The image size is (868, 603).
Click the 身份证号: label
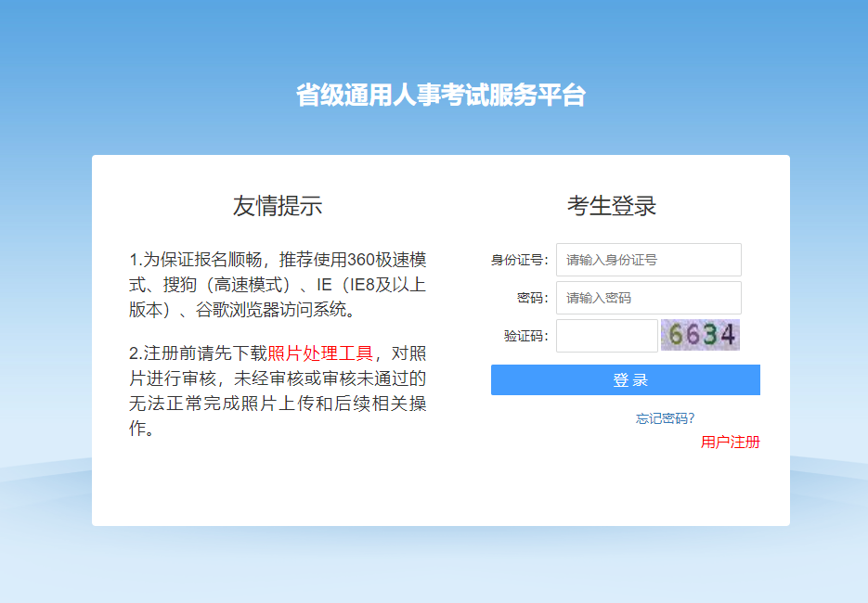point(519,260)
